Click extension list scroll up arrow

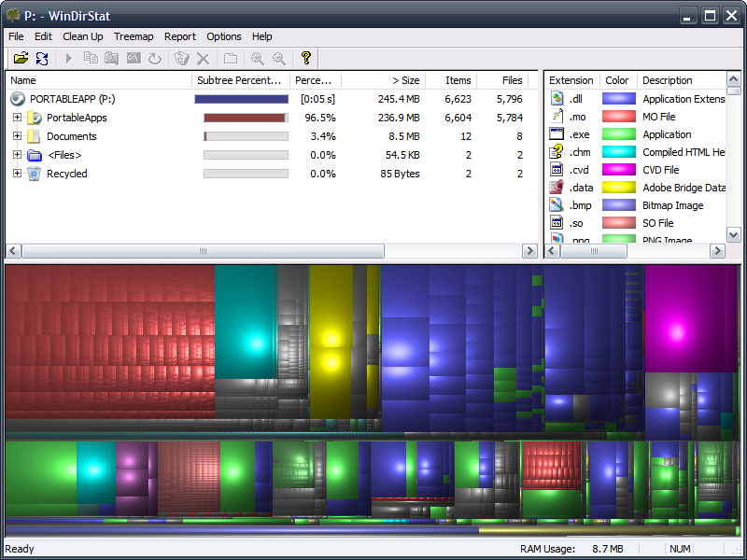733,79
